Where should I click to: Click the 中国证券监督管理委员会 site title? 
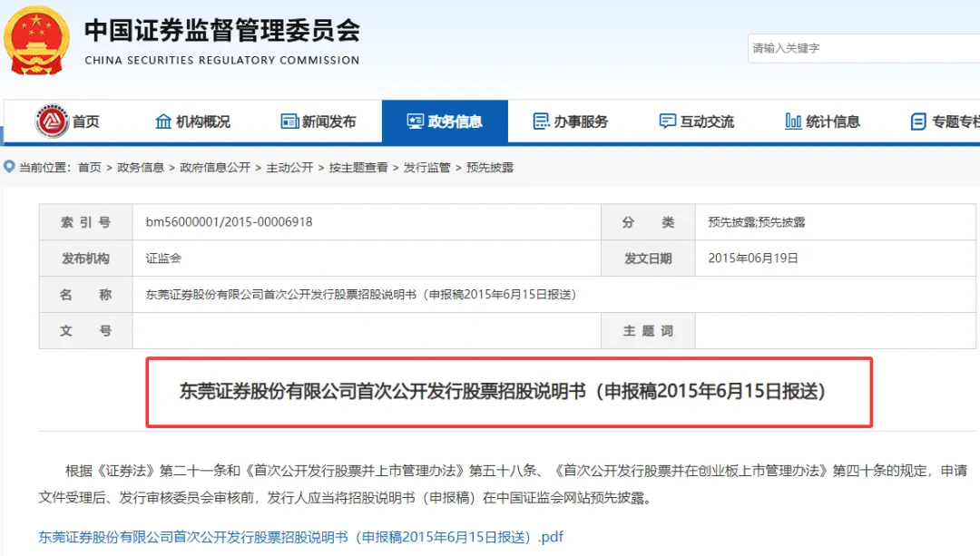pos(222,31)
